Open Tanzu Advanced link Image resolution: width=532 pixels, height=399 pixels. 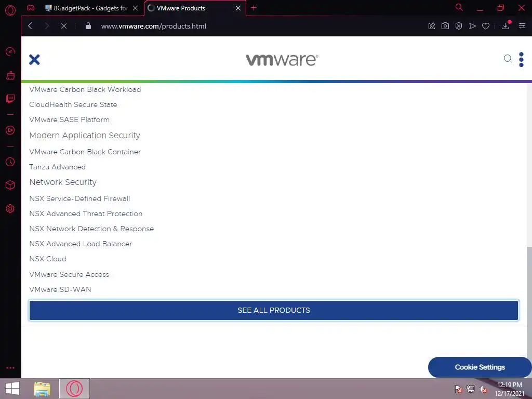point(57,167)
